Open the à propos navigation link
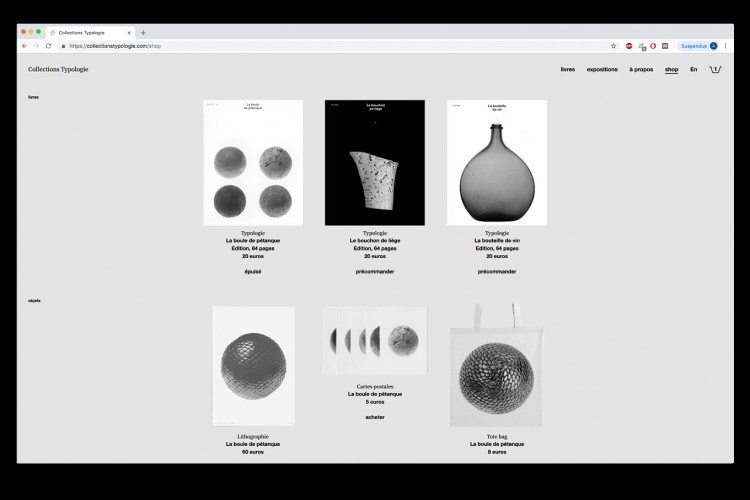This screenshot has width=750, height=500. tap(641, 69)
